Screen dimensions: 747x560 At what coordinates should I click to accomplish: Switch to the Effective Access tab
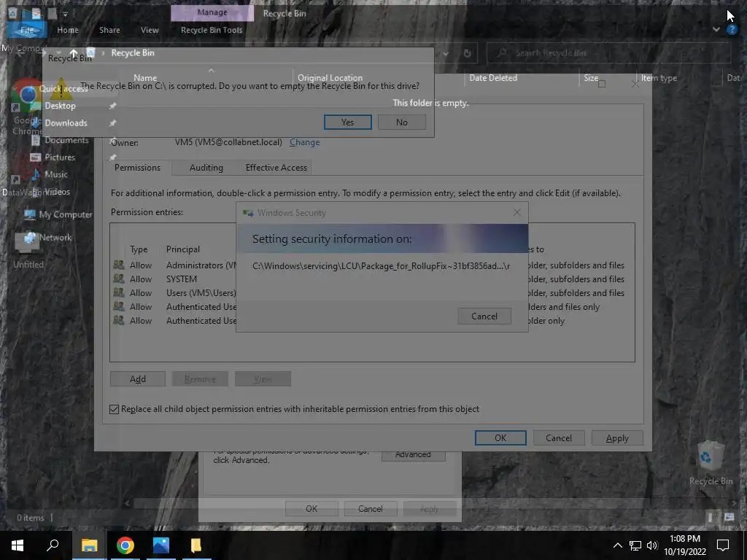pyautogui.click(x=276, y=168)
